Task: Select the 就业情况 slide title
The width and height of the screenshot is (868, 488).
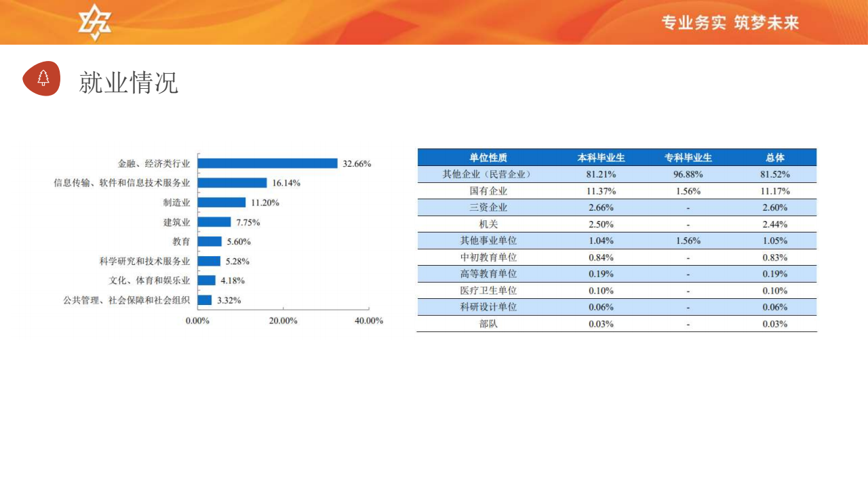Action: click(x=128, y=82)
